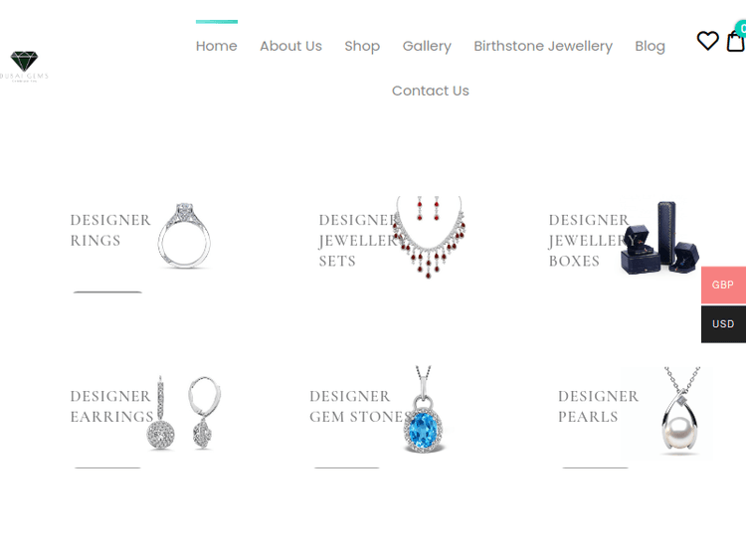The image size is (746, 560).
Task: Switch currency to GBP
Action: tap(723, 285)
